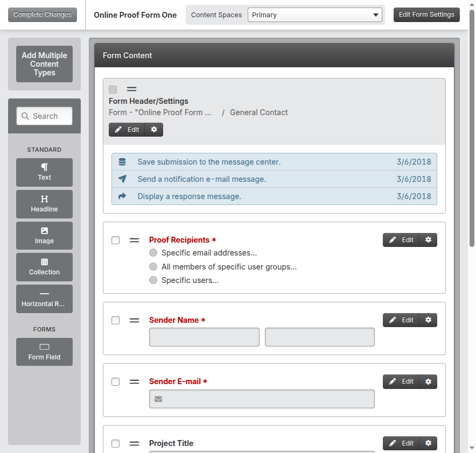
Task: Click the display response arrow icon
Action: tap(122, 196)
